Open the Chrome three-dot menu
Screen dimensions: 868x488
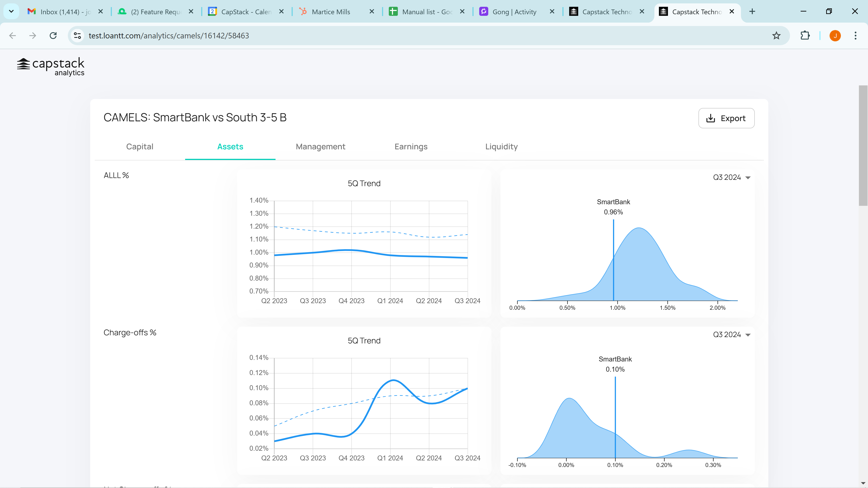coord(856,36)
